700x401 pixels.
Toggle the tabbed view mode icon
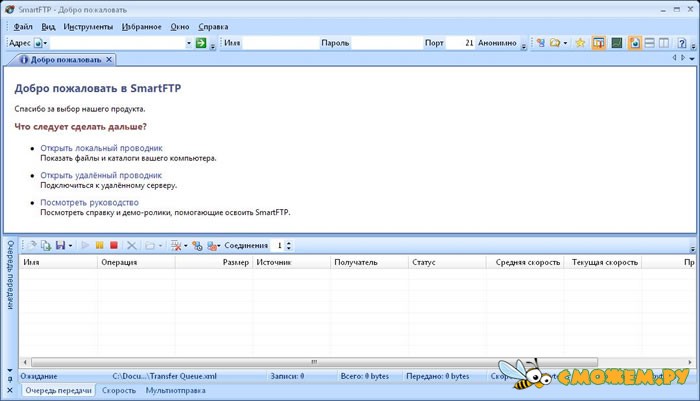634,43
